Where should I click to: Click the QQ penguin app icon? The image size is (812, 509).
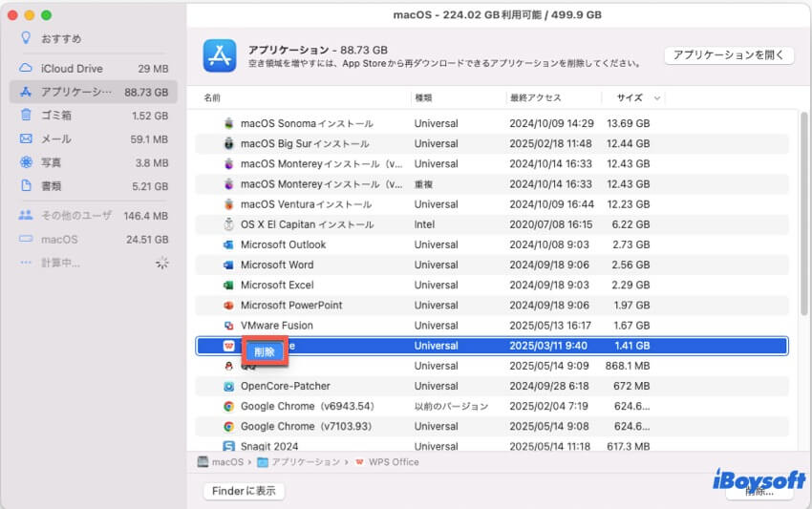click(x=229, y=366)
